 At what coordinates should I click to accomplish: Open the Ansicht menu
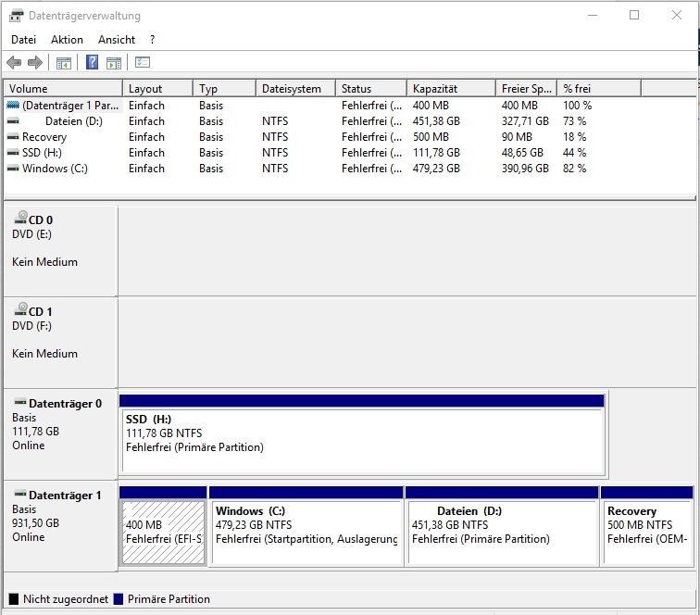pyautogui.click(x=117, y=40)
